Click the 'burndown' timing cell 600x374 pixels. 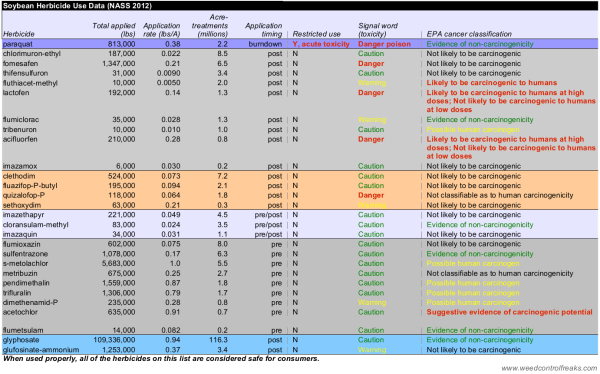pyautogui.click(x=265, y=44)
